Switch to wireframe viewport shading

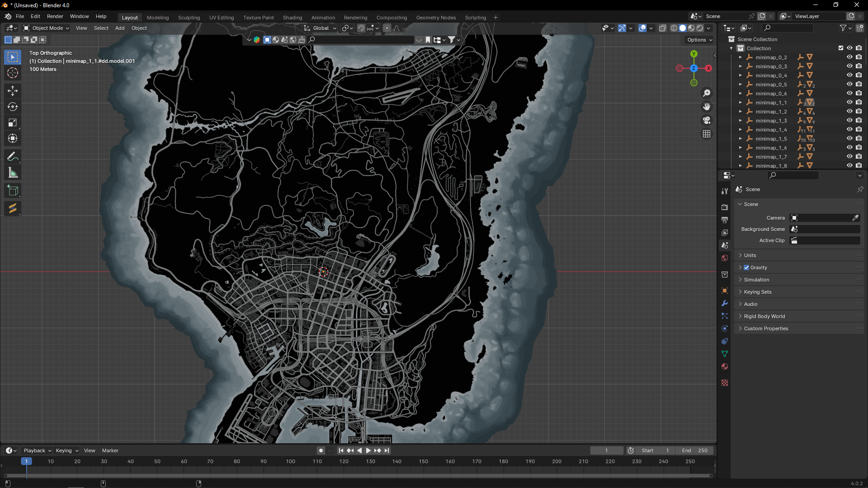point(674,28)
